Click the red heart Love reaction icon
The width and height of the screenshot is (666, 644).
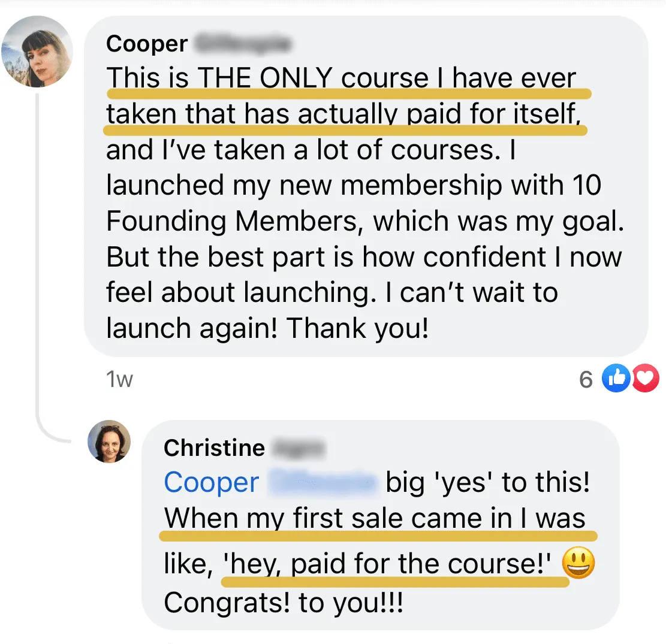click(x=645, y=378)
